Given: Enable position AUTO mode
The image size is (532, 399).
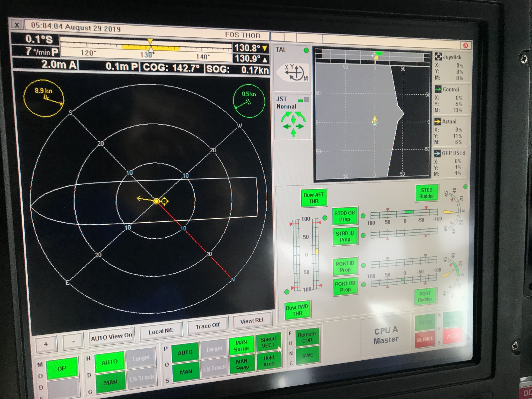Looking at the screenshot, I should [x=185, y=353].
